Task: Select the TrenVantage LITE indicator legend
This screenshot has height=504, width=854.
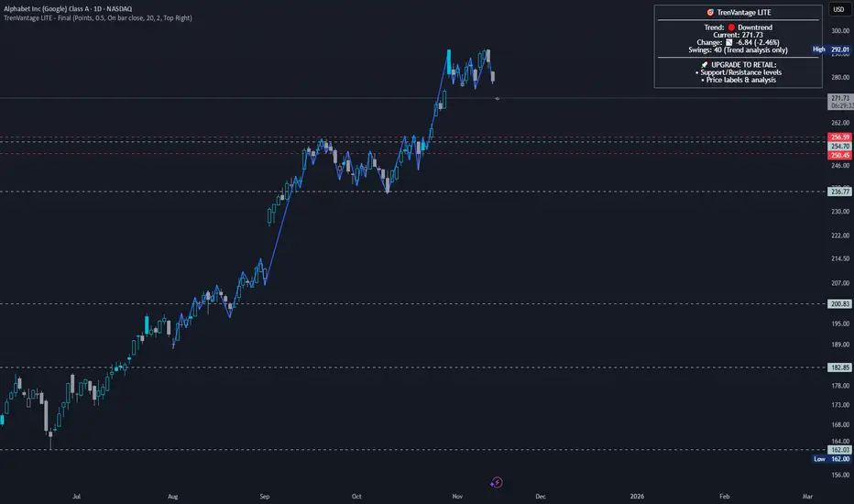Action: coord(98,18)
